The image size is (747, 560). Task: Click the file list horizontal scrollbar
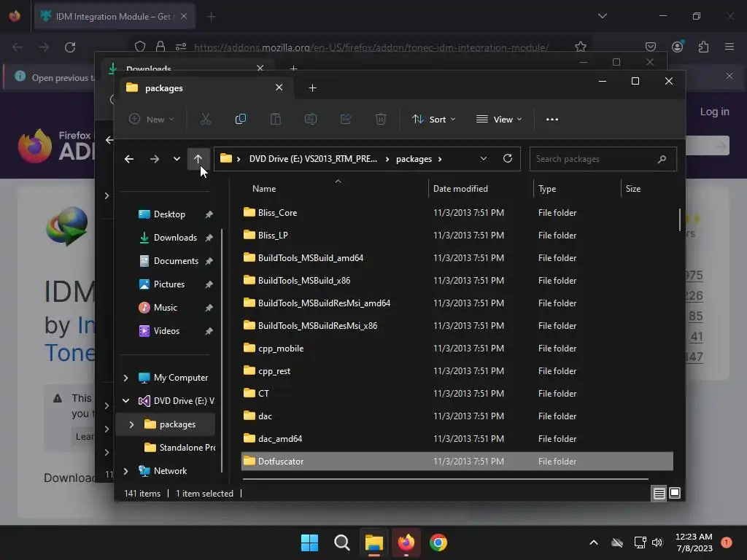pos(445,478)
